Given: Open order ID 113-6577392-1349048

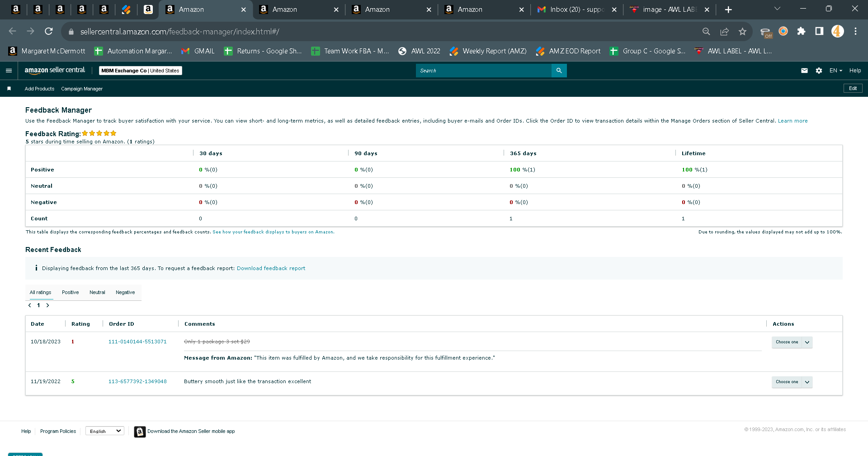Looking at the screenshot, I should (x=137, y=381).
